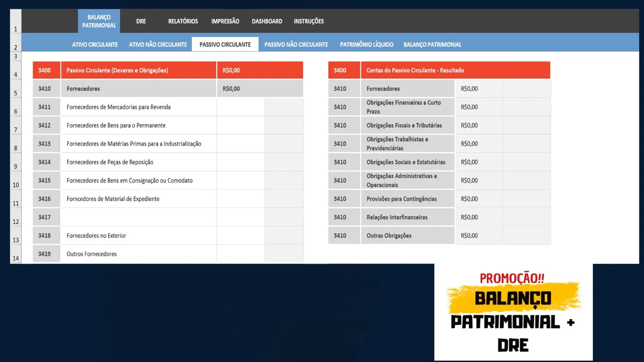This screenshot has width=644, height=362.
Task: Click value cell for Fornecedores no Exterior
Action: tap(241, 236)
